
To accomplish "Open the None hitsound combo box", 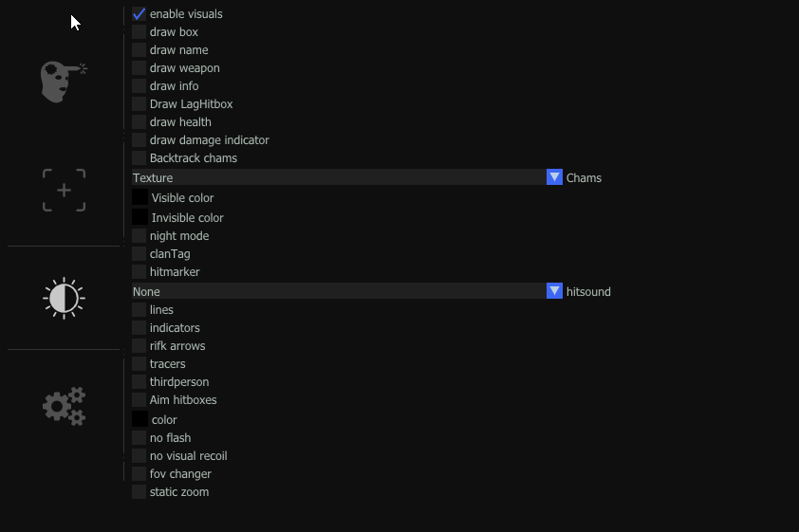I will coord(339,291).
